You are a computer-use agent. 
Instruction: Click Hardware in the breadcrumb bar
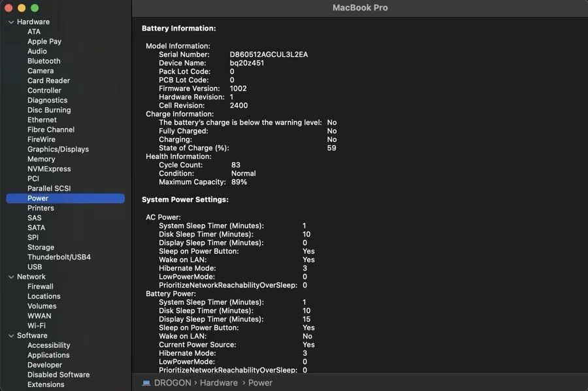coord(219,382)
